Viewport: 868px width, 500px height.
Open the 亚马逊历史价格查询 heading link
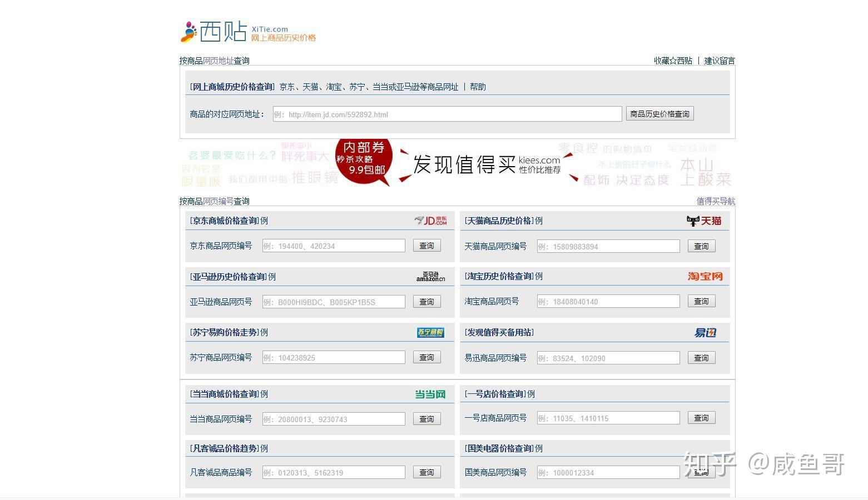click(229, 277)
